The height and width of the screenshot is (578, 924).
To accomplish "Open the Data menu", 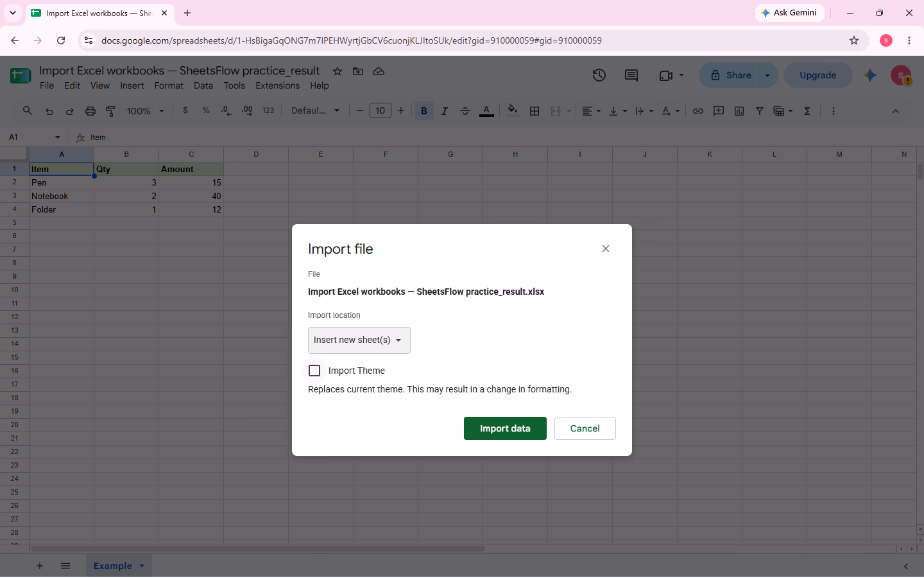I will 203,85.
